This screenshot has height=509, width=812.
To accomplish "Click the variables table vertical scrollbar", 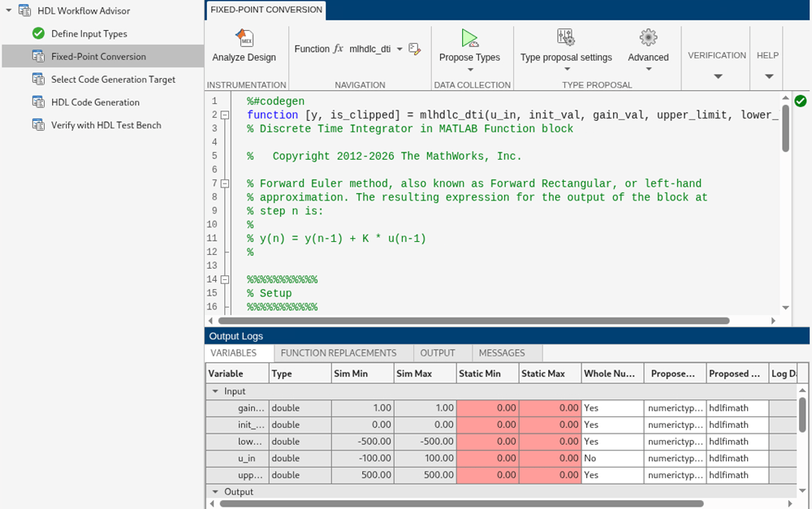I will (802, 416).
